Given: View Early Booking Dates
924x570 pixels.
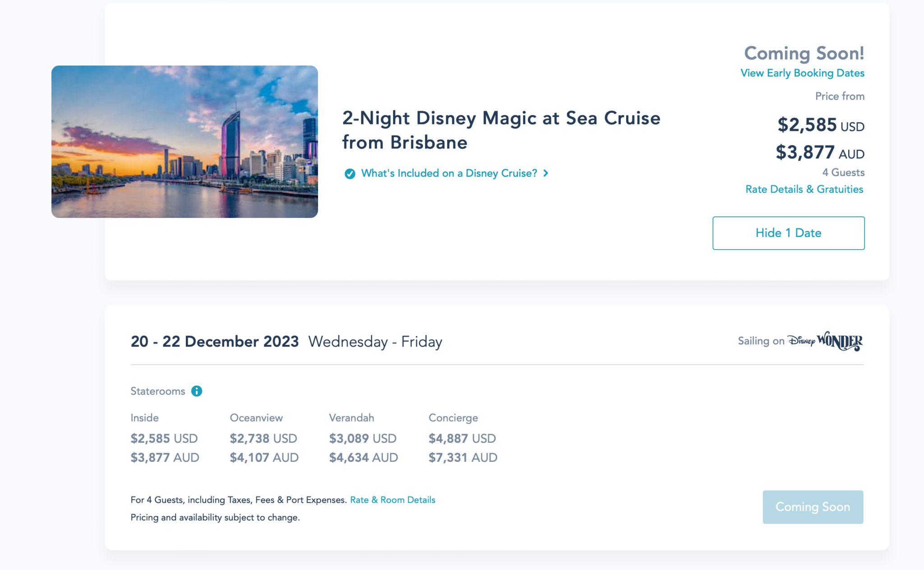Looking at the screenshot, I should [802, 73].
